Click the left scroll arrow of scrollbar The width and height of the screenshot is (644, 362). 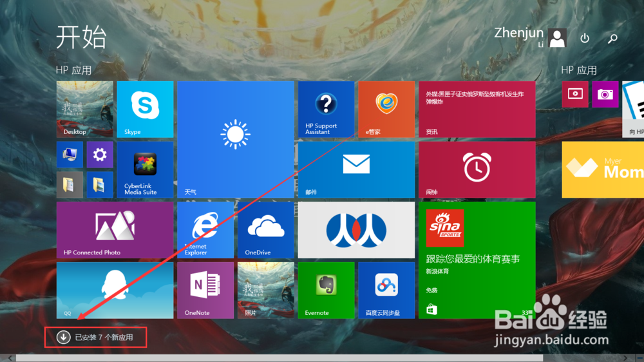[x=10, y=358]
